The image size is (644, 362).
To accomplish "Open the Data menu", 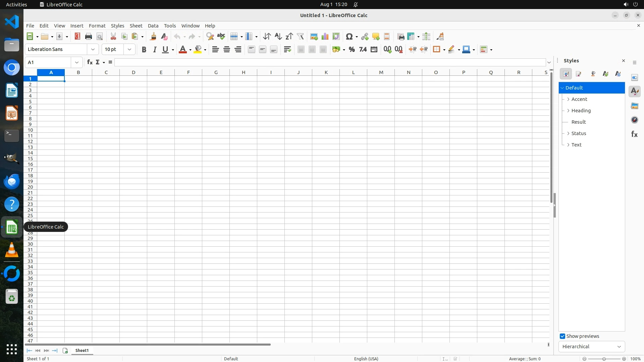I will pos(153,26).
